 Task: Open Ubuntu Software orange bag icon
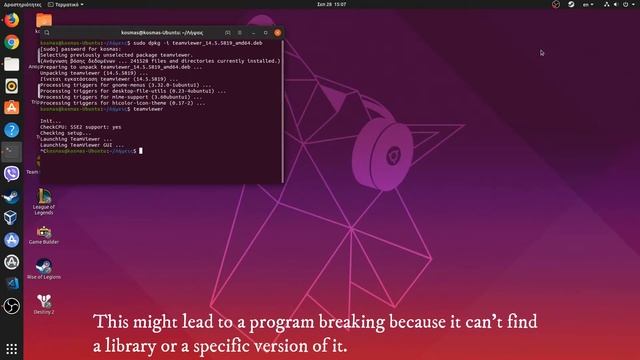click(x=11, y=108)
